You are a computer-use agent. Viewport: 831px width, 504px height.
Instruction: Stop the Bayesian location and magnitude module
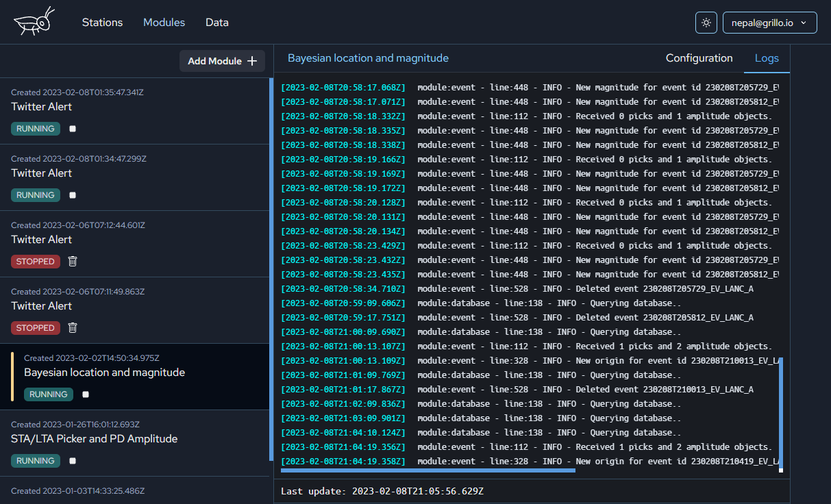click(86, 394)
